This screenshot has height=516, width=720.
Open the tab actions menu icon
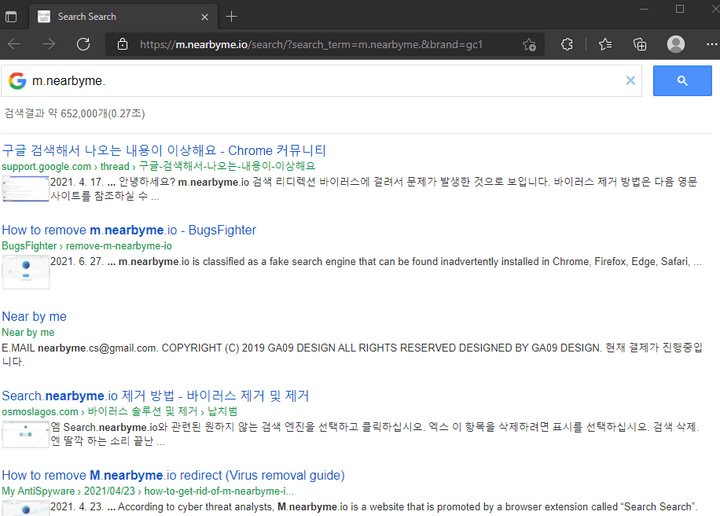click(x=11, y=17)
